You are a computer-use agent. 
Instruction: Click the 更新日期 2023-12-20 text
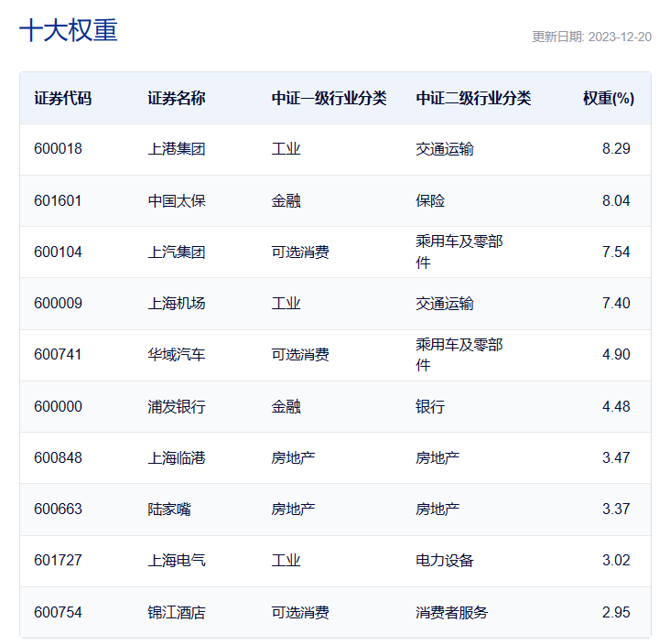coord(591,38)
